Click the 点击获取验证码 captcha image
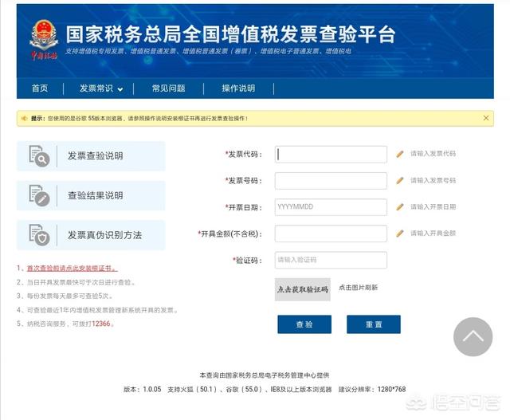The width and height of the screenshot is (510, 420). pyautogui.click(x=303, y=289)
